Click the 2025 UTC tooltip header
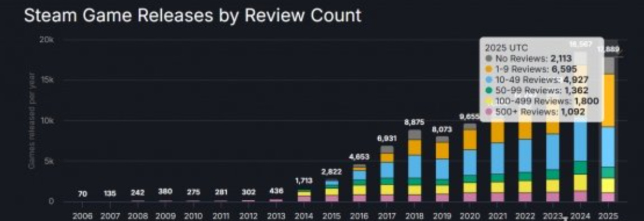This screenshot has width=644, height=221. 506,48
